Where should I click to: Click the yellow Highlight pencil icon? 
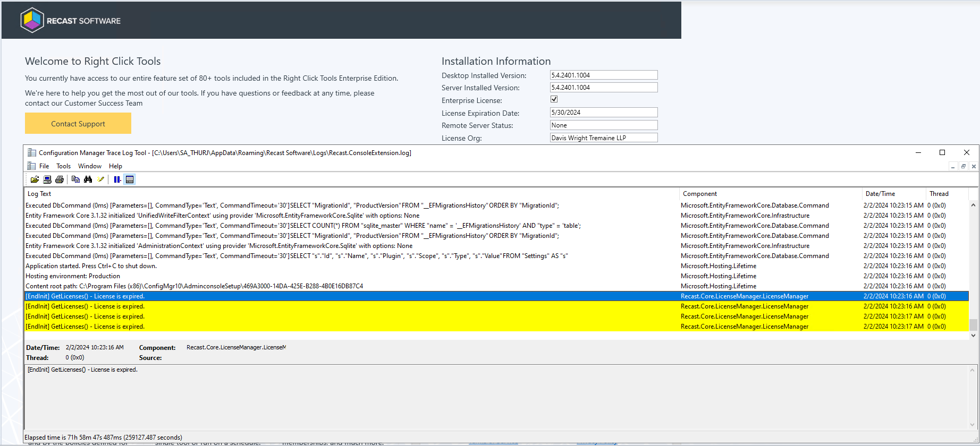click(101, 179)
